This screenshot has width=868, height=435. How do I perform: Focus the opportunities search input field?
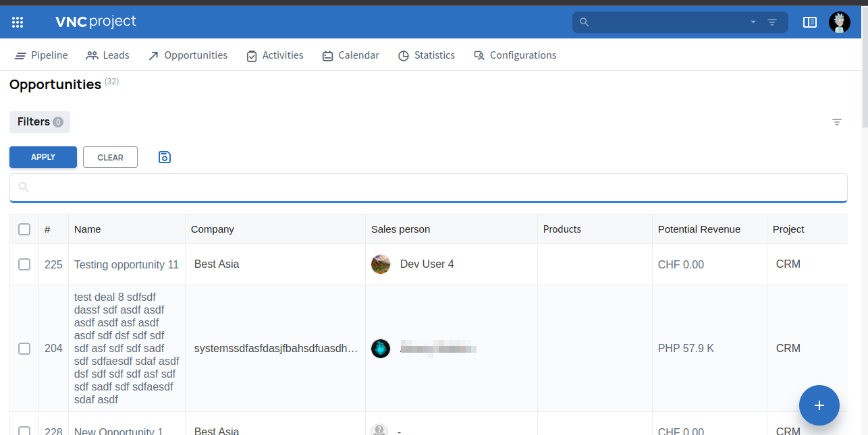coord(432,187)
